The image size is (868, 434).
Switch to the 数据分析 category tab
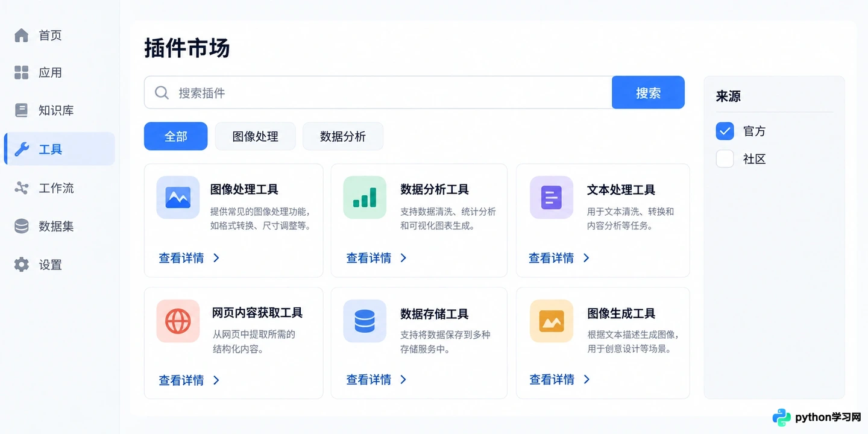tap(343, 136)
